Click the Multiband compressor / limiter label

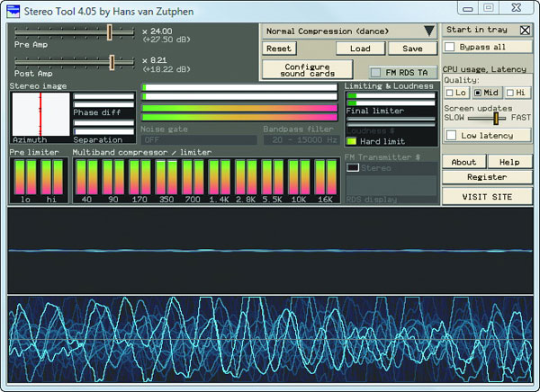142,152
